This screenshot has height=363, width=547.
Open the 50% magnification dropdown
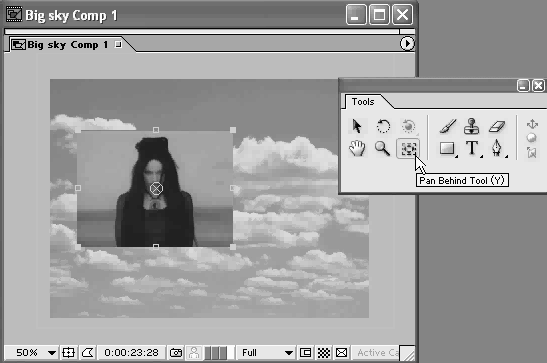click(x=32, y=353)
